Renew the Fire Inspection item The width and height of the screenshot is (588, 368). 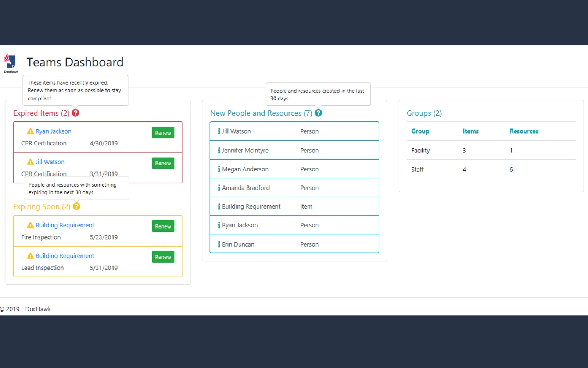coord(163,226)
